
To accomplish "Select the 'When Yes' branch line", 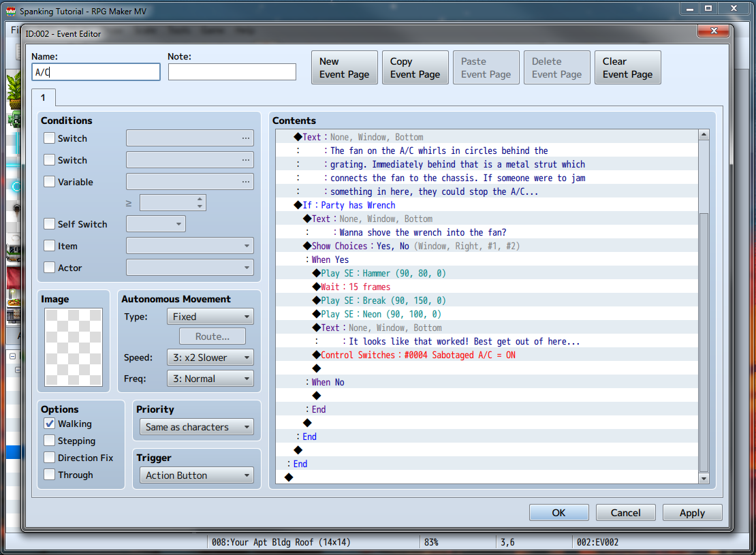I will coord(487,259).
